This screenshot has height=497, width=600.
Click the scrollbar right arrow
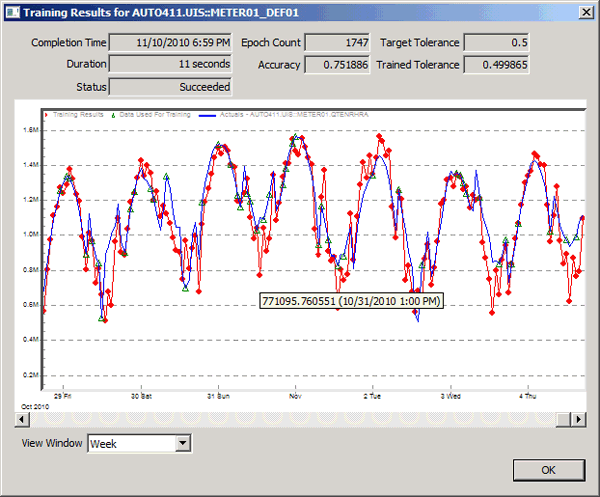tap(578, 419)
